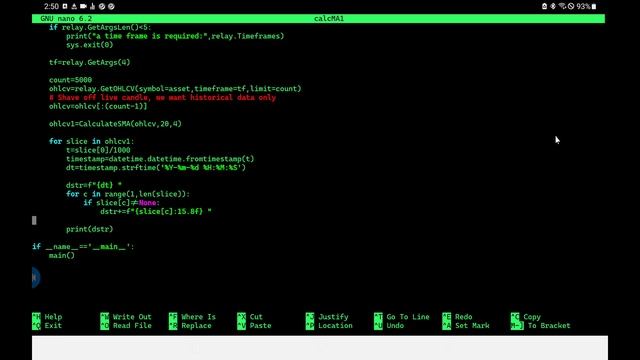Place cursor on 'tf=relay.GetArgs(4)' line

pos(89,62)
